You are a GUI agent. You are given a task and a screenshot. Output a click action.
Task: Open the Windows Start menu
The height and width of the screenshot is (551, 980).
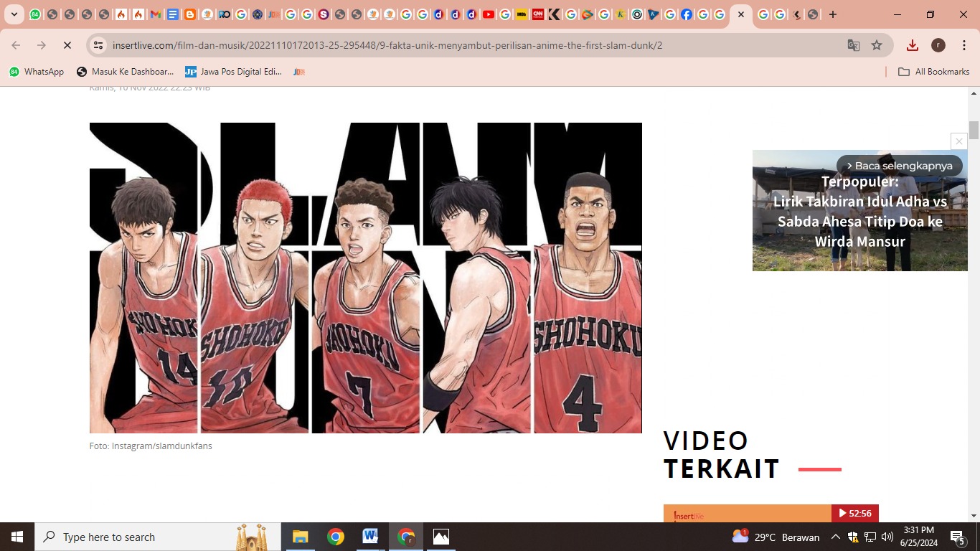[x=17, y=537]
